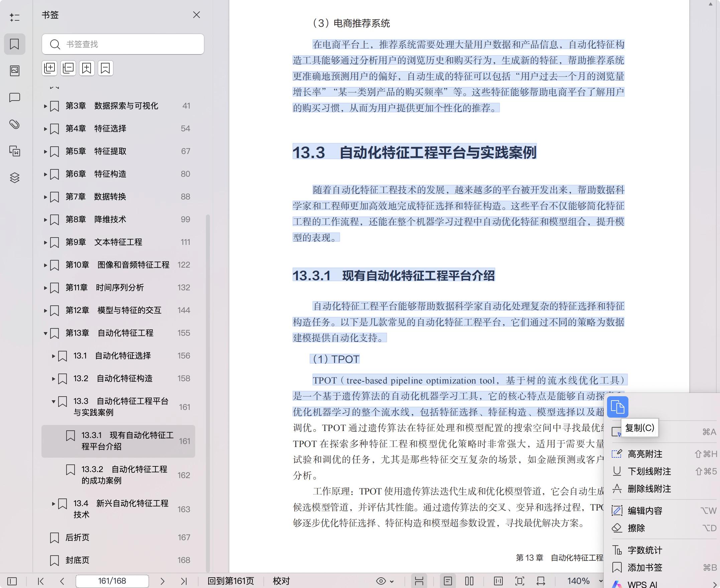
Task: Click the expand all bookmarks icon
Action: tap(49, 68)
